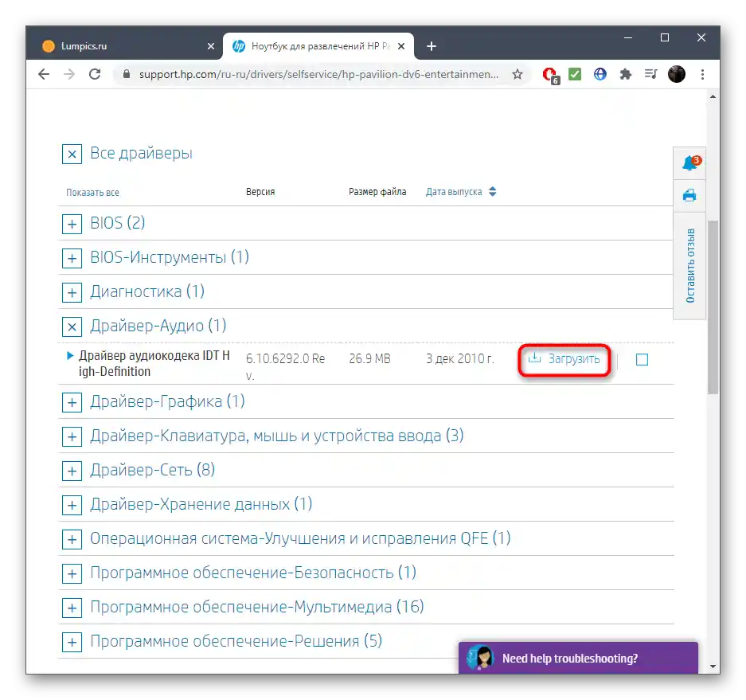Viewport: 746px width, 700px height.
Task: Open Драйвер аудиокодека IDT High-Definition entry
Action: [154, 364]
